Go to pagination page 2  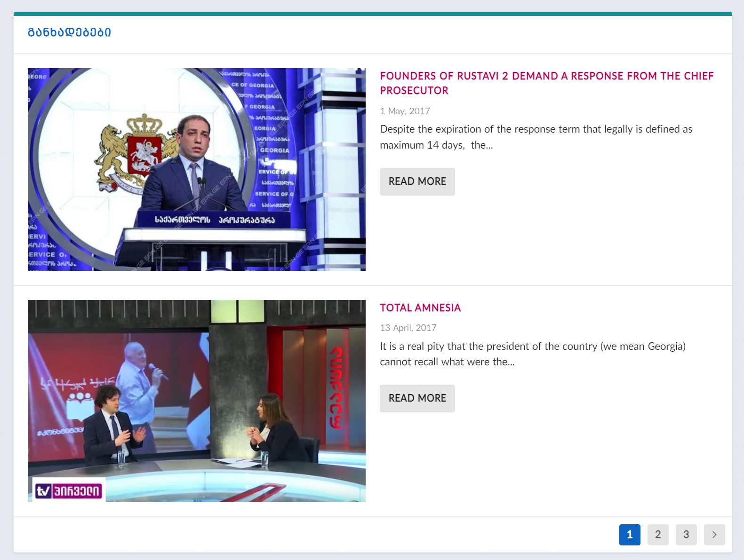click(x=658, y=535)
